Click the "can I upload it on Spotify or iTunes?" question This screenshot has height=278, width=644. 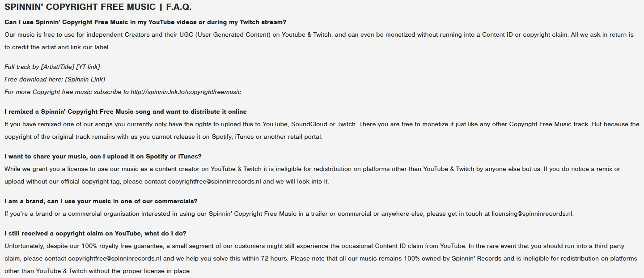pos(103,156)
